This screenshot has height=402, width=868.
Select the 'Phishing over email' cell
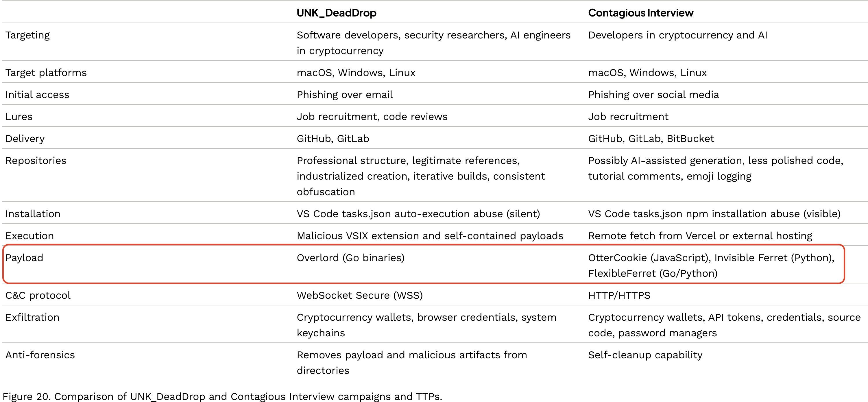[x=344, y=95]
